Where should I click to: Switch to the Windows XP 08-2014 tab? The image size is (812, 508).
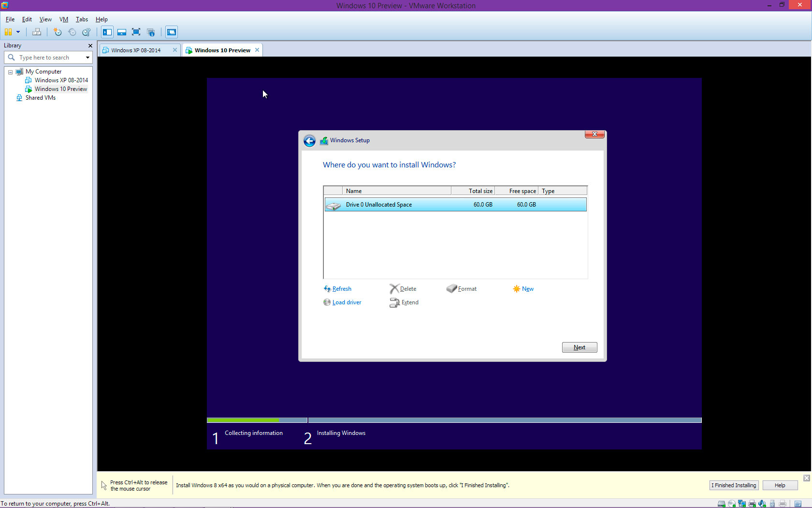click(x=136, y=50)
